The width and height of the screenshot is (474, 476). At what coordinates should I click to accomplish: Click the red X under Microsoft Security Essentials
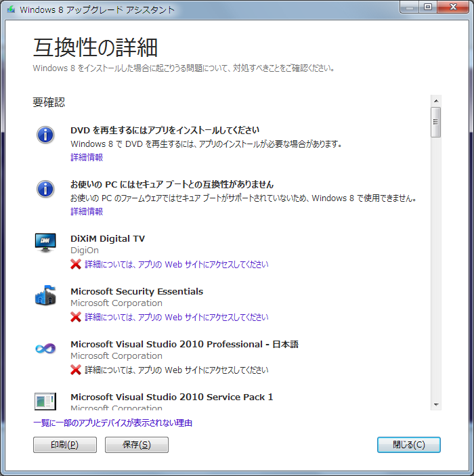coord(76,317)
